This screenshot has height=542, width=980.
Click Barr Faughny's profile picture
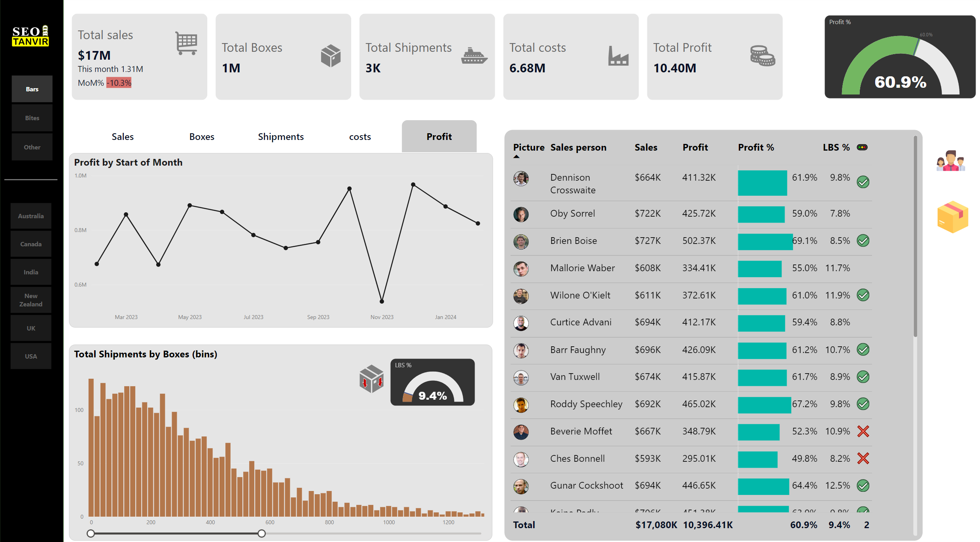pyautogui.click(x=521, y=351)
